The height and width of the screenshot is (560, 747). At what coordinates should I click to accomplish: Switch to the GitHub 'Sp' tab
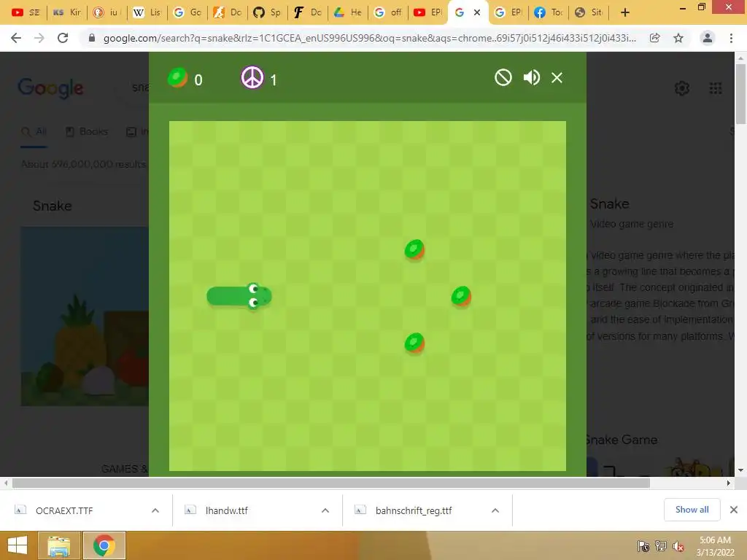pyautogui.click(x=267, y=12)
